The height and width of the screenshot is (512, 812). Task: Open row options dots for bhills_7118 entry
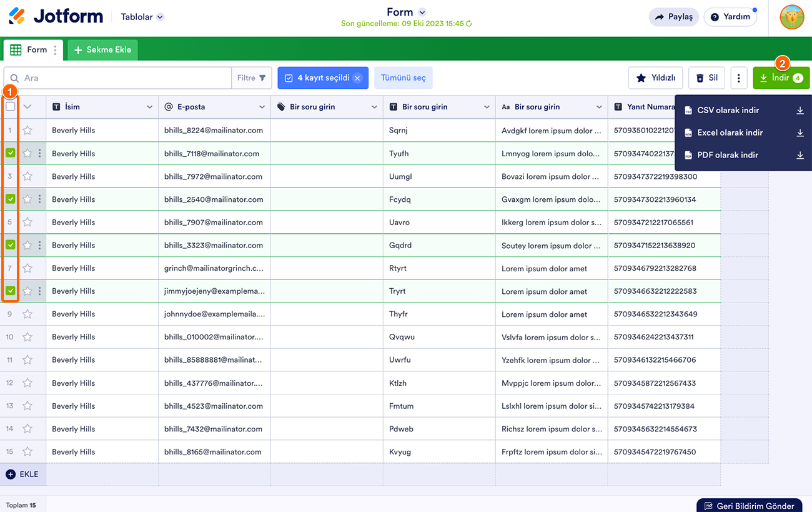pyautogui.click(x=39, y=153)
